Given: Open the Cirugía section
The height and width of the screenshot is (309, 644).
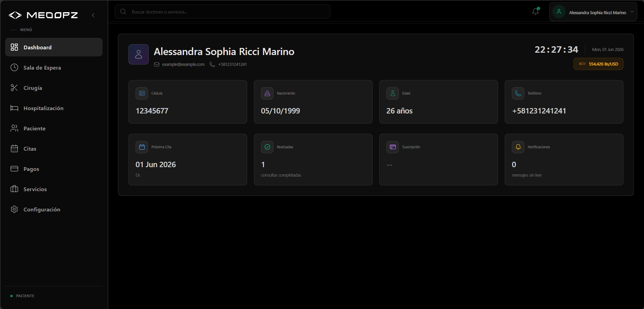Looking at the screenshot, I should (x=54, y=88).
